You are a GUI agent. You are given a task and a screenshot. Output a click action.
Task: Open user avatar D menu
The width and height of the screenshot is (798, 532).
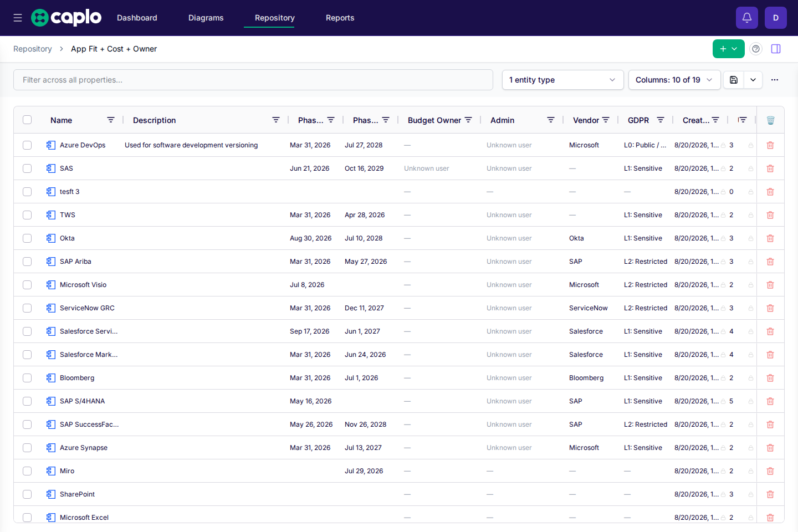tap(776, 18)
